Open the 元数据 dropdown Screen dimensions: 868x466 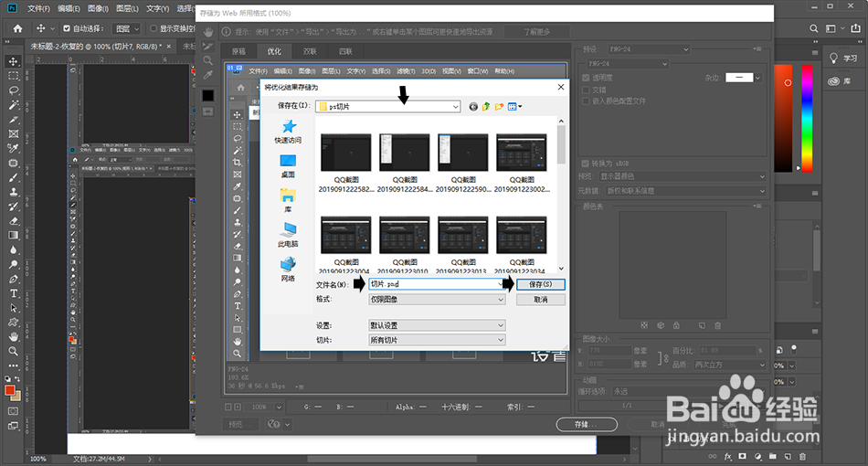coord(686,191)
